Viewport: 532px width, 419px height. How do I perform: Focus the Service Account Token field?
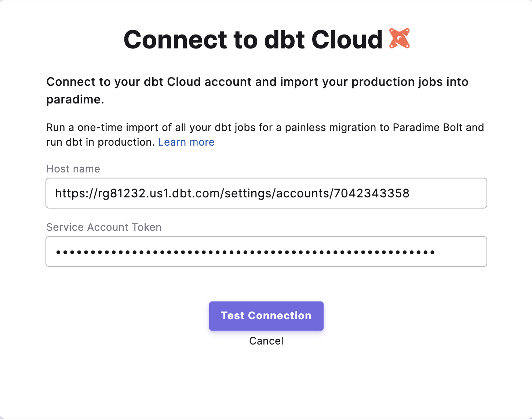(x=266, y=252)
